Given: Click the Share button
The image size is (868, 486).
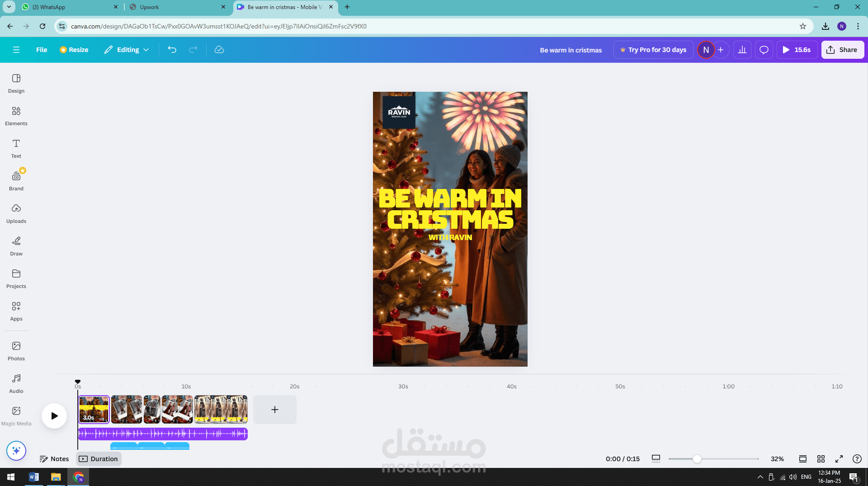Looking at the screenshot, I should [x=843, y=50].
